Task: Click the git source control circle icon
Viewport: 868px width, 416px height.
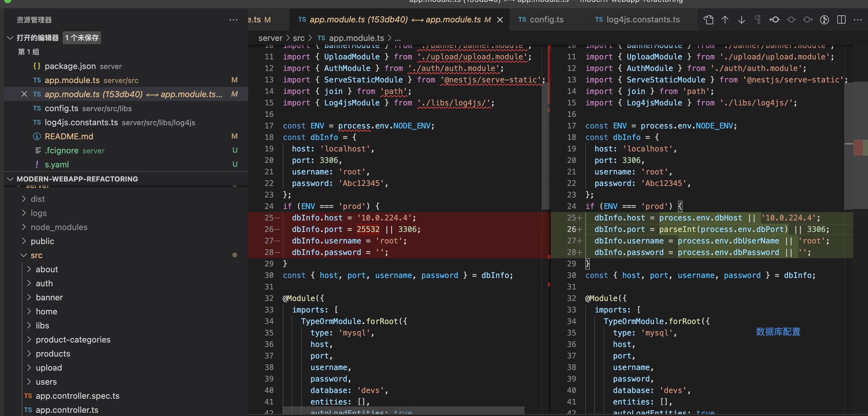Action: point(824,20)
